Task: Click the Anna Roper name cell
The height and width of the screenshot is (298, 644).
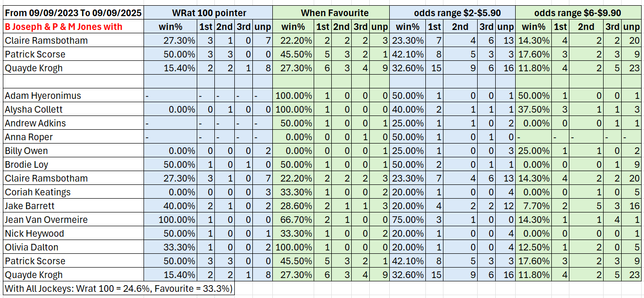Action: (x=73, y=137)
